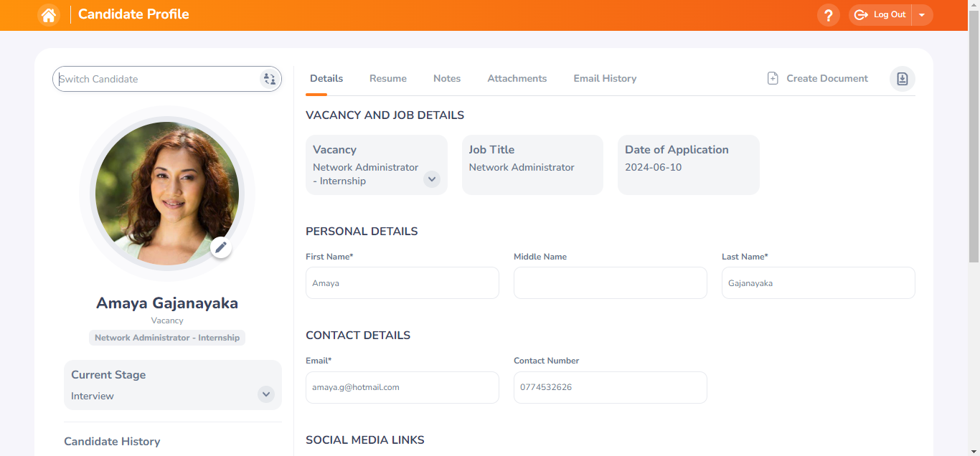Click the Middle Name input field
980x456 pixels.
click(x=610, y=282)
